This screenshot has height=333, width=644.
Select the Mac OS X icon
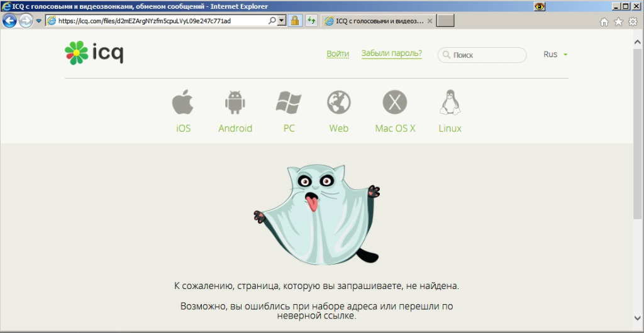[x=395, y=102]
